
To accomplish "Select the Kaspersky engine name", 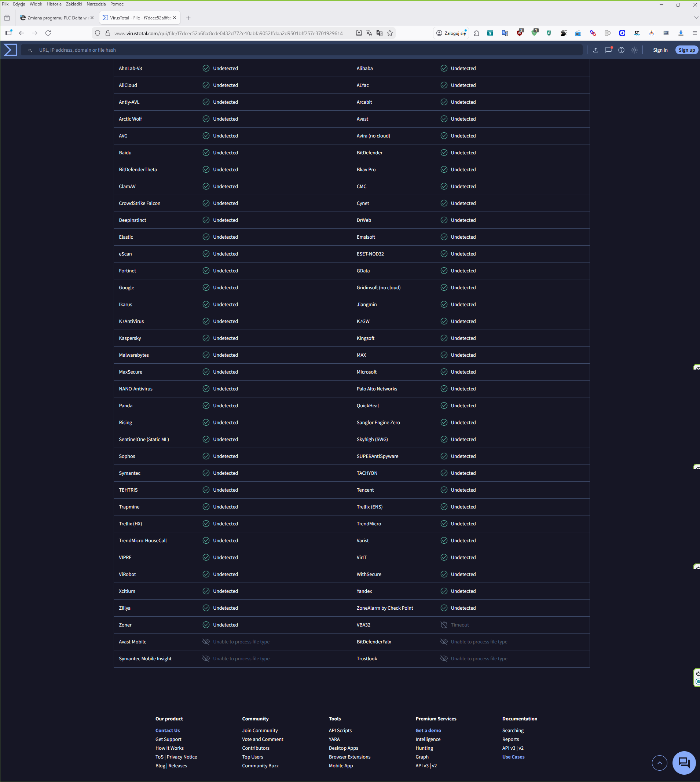I will pyautogui.click(x=130, y=338).
